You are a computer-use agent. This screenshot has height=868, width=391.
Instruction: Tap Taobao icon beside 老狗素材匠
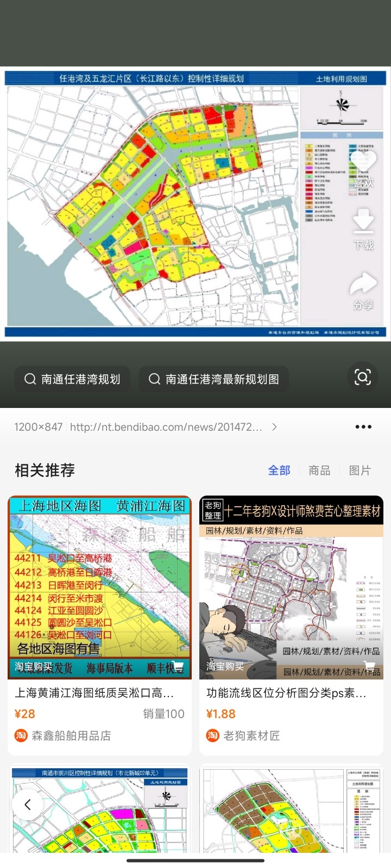[213, 736]
